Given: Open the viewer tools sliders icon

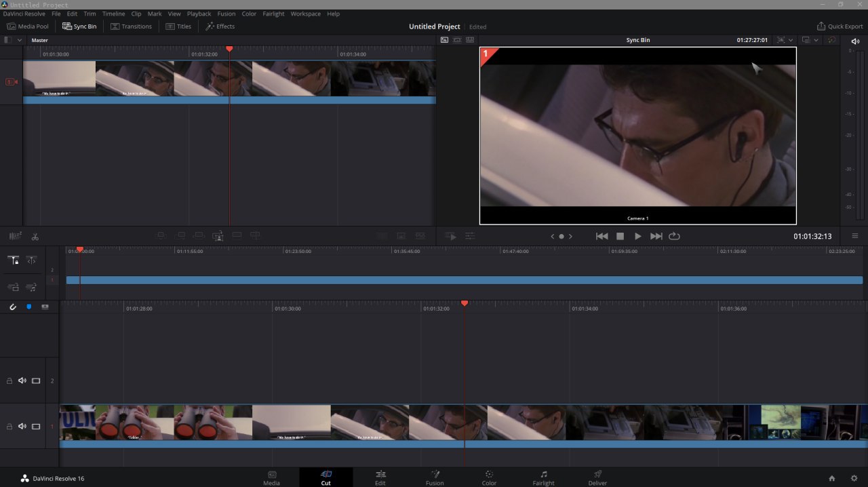Looking at the screenshot, I should (469, 236).
